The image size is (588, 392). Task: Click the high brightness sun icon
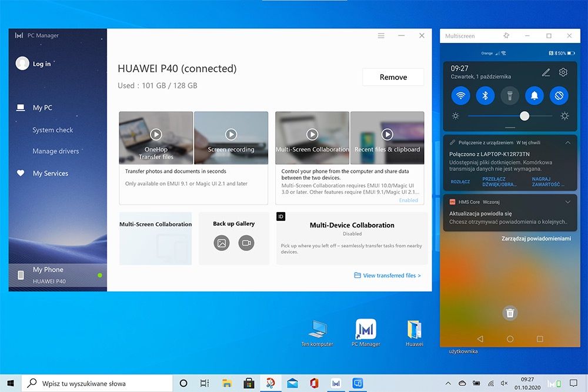[x=564, y=116]
